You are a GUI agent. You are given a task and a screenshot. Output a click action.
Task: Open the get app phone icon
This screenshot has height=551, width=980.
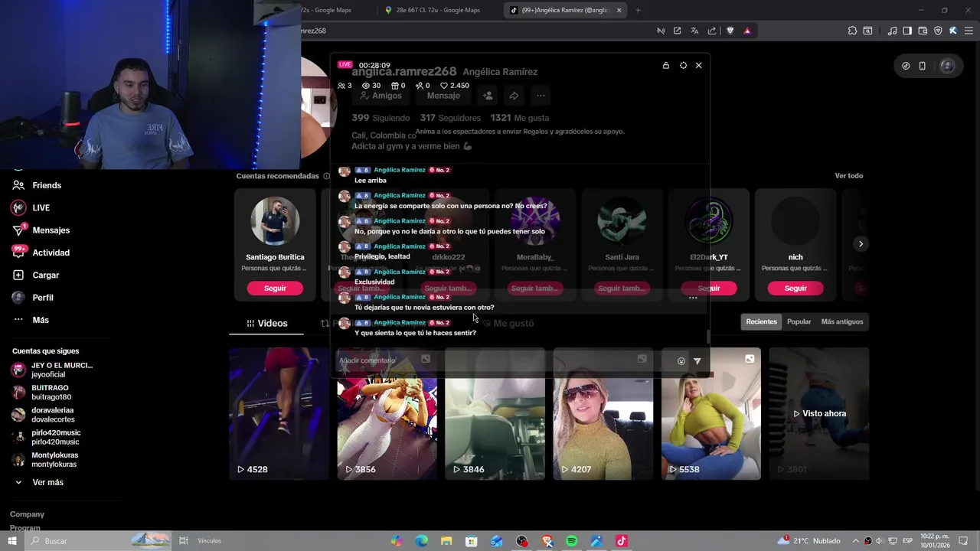coord(923,66)
